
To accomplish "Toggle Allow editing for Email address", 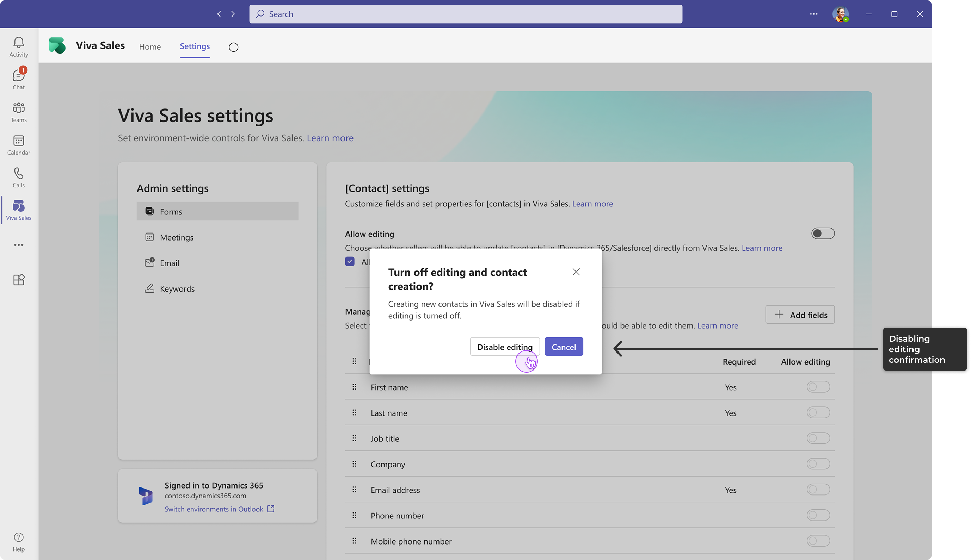I will (818, 490).
